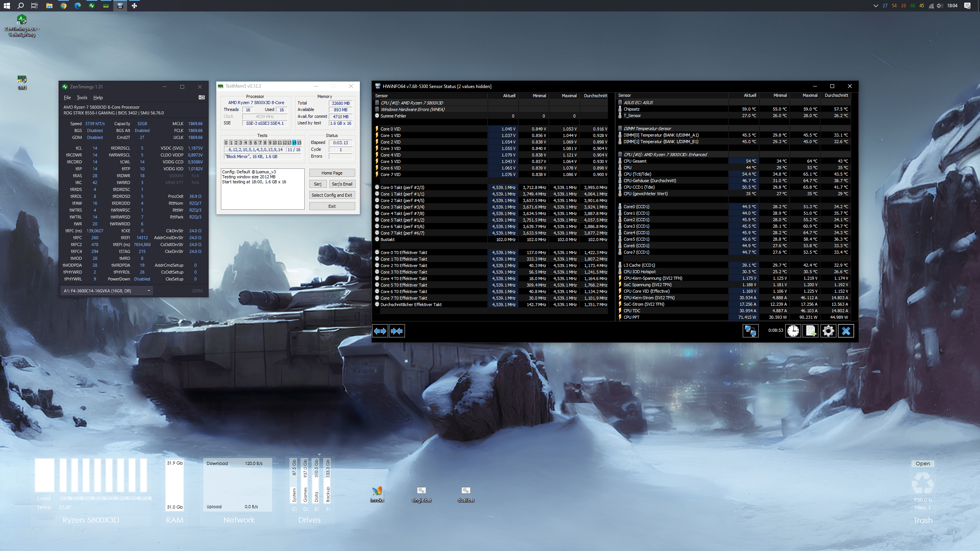
Task: Select the single.bat desktop file
Action: tap(421, 494)
